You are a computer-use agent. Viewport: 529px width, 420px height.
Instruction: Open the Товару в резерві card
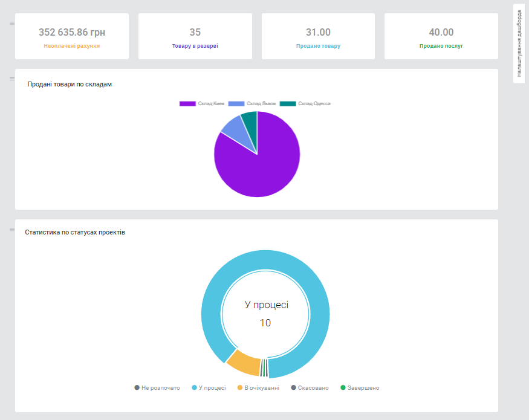point(195,36)
